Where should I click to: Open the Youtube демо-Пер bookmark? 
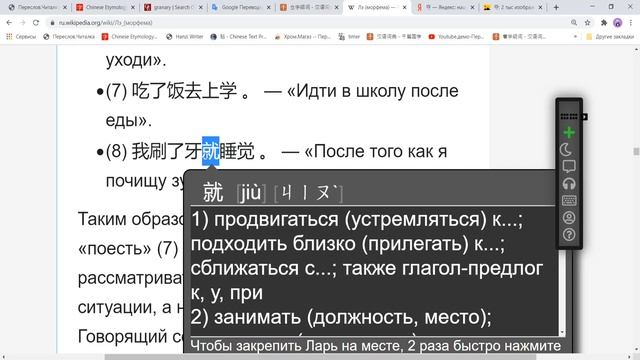click(x=456, y=36)
